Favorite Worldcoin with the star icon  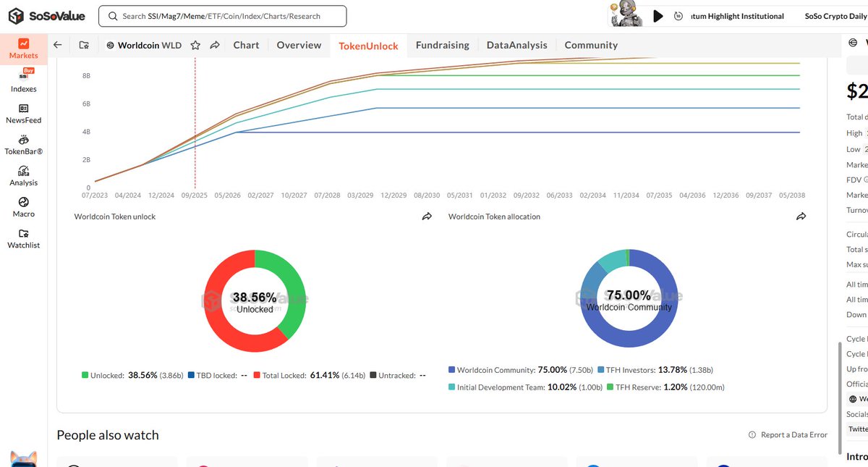point(195,45)
